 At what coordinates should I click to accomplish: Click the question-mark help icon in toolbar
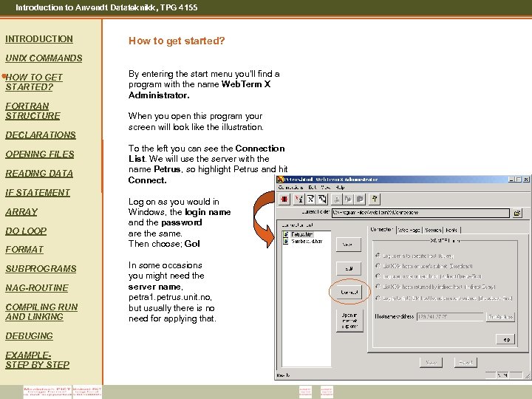[x=375, y=199]
